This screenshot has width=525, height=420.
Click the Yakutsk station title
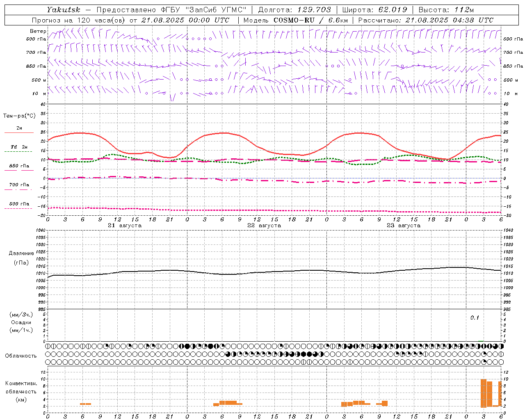tap(63, 10)
